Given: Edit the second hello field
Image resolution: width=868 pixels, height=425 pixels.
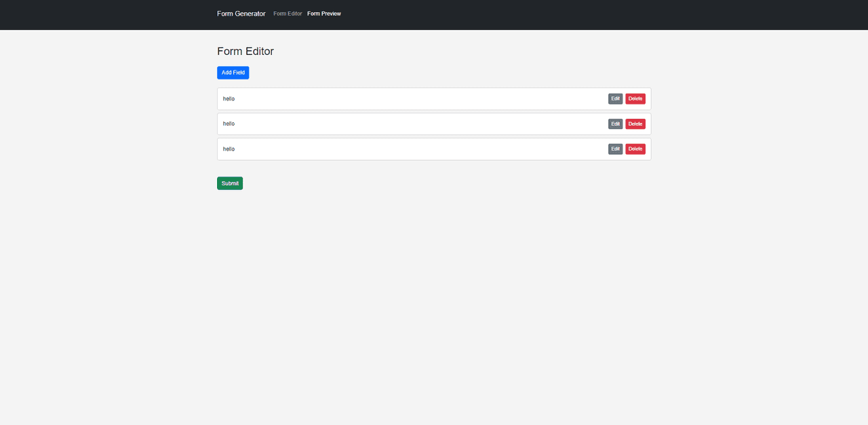Looking at the screenshot, I should (x=615, y=124).
